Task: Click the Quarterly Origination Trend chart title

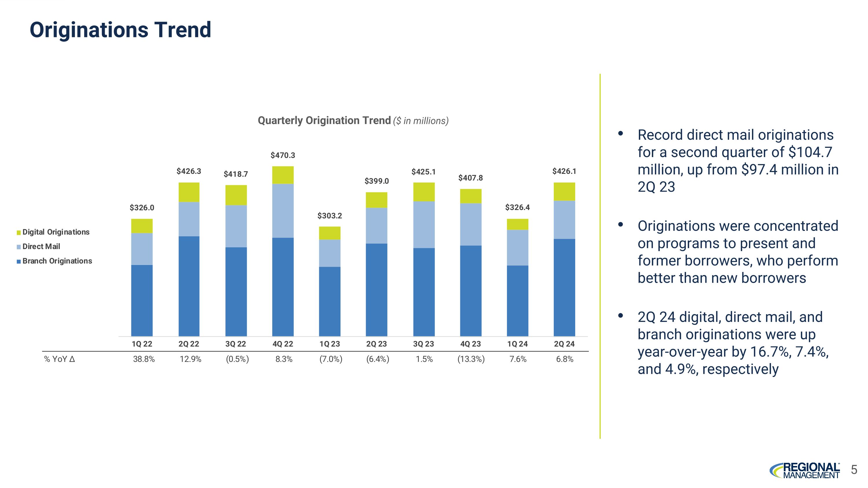Action: coord(353,121)
